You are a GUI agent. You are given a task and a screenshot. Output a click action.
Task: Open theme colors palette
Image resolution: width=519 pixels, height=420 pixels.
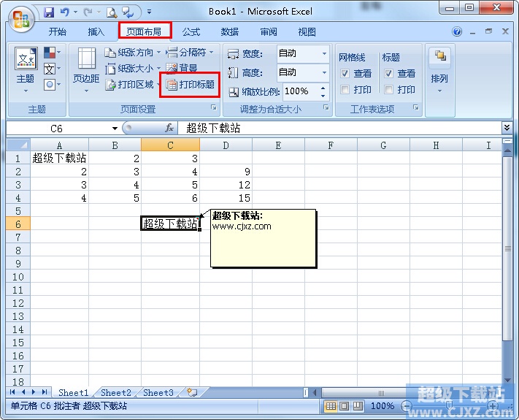[x=52, y=53]
